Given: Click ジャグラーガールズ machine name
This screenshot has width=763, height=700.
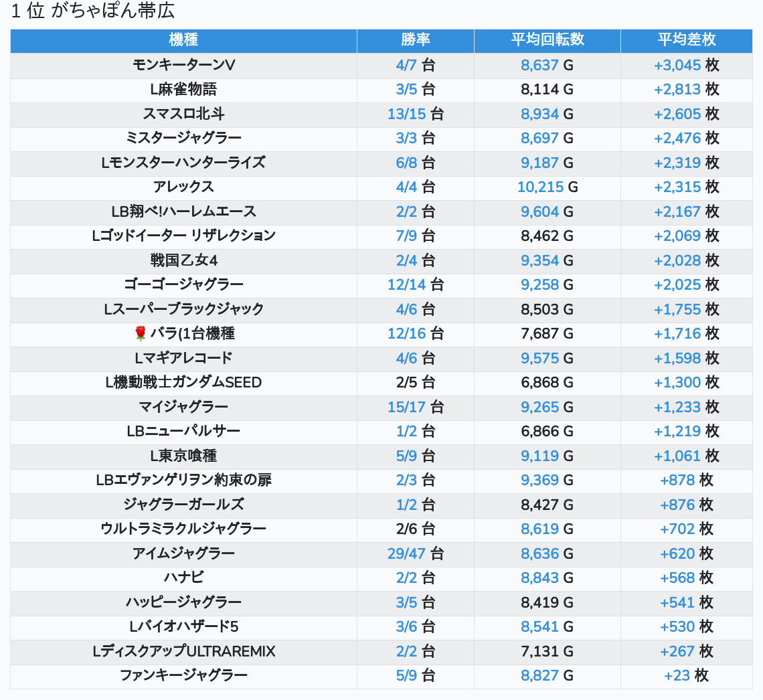Looking at the screenshot, I should click(x=183, y=505).
